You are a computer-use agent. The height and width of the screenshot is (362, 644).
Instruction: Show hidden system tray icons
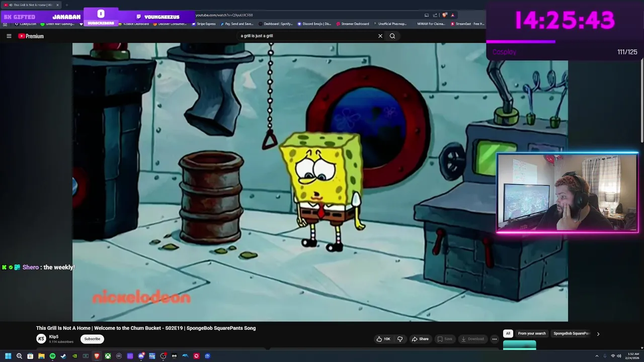click(597, 356)
